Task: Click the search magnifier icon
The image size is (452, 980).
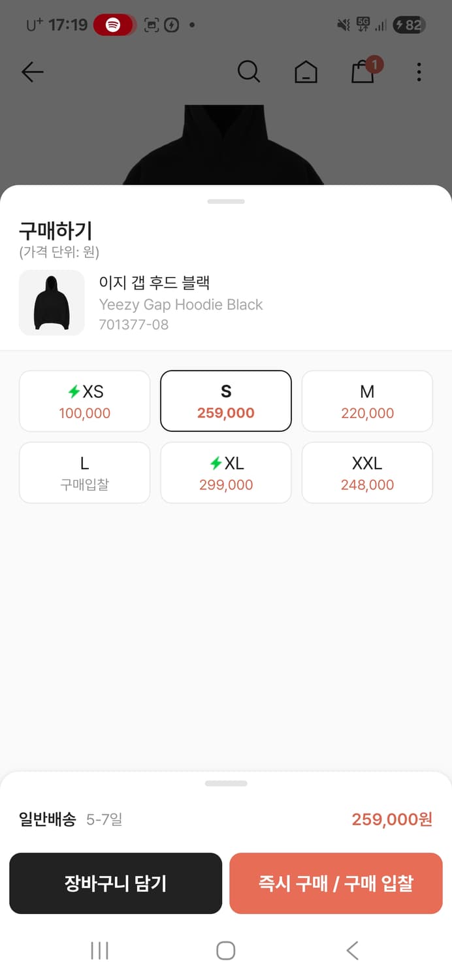Action: point(249,72)
